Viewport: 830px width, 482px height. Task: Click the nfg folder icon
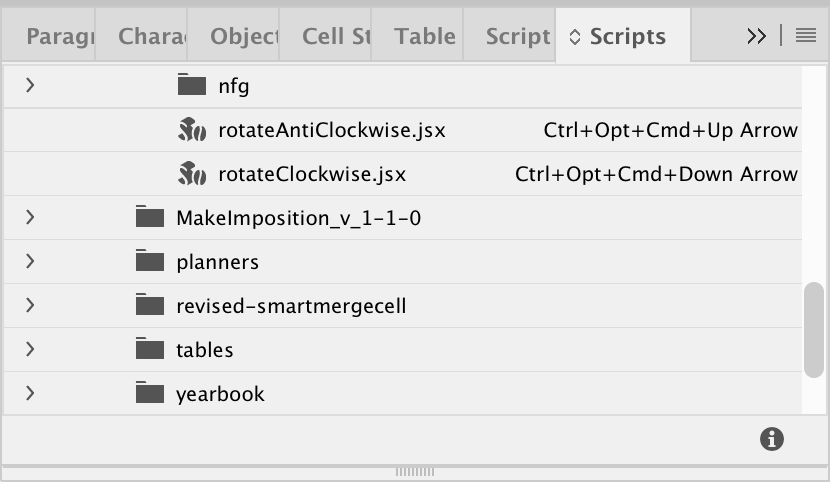(x=191, y=86)
